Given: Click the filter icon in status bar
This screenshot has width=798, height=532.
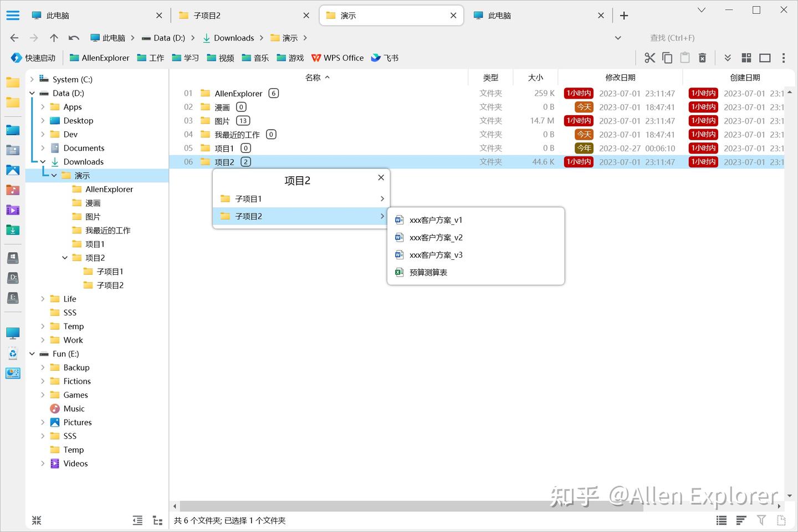Looking at the screenshot, I should click(x=760, y=520).
